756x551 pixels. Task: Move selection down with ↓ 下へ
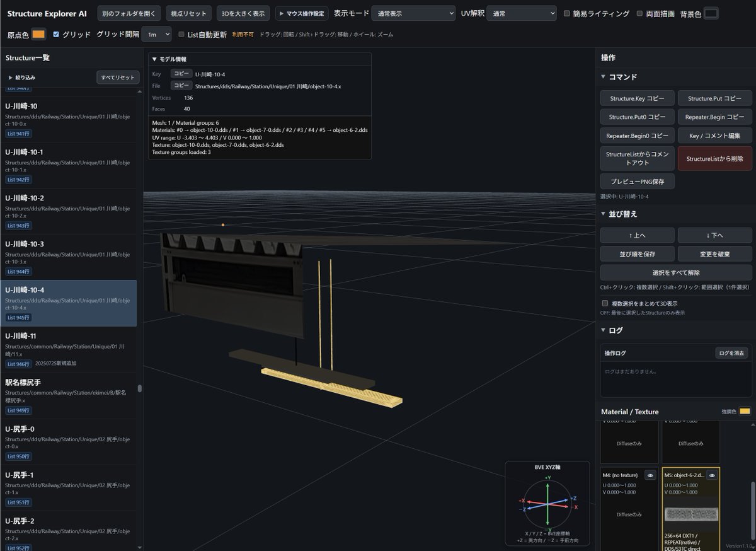pyautogui.click(x=714, y=235)
